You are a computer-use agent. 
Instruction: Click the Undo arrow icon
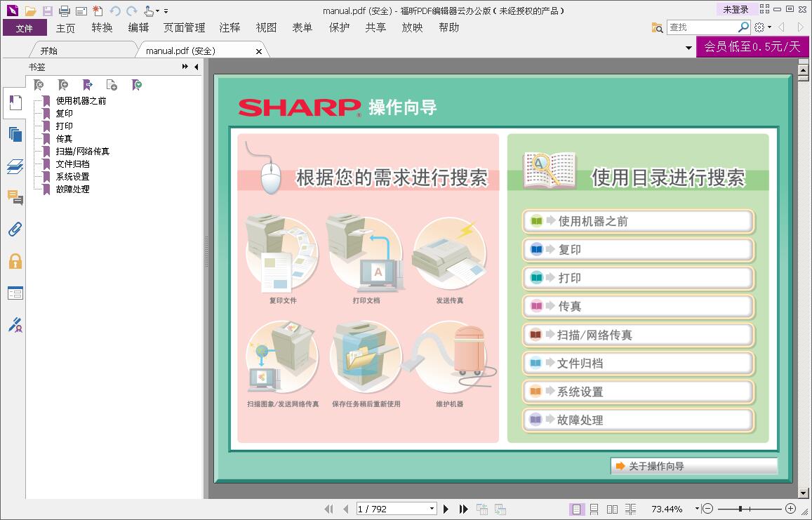pos(115,11)
